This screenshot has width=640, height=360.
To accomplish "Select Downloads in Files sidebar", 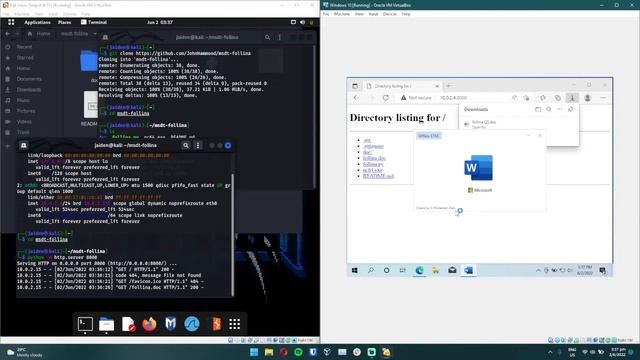I will pos(29,89).
